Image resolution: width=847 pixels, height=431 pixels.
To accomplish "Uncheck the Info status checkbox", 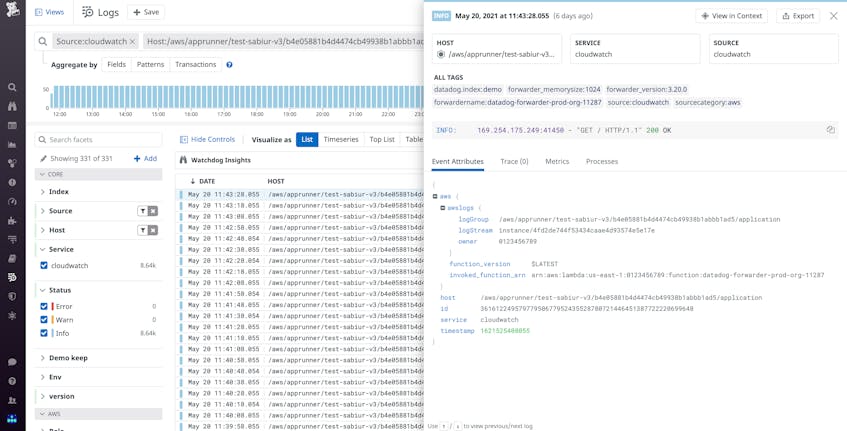I will [44, 333].
